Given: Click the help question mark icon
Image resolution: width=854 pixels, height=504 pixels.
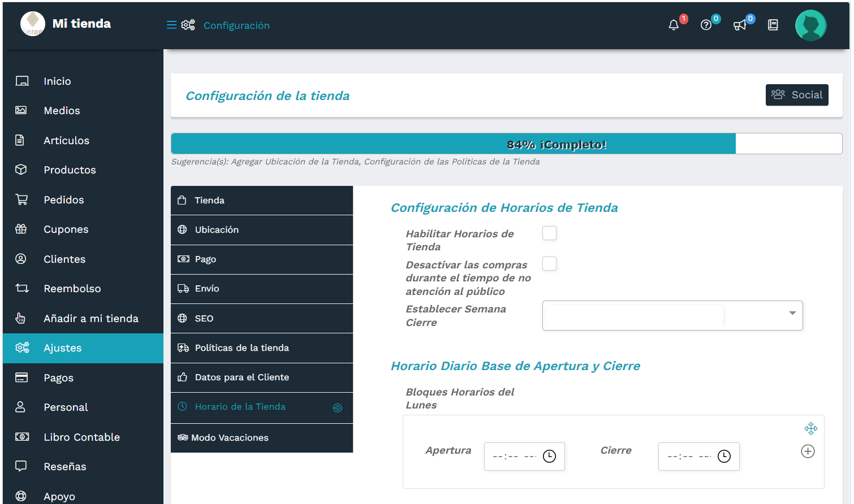Looking at the screenshot, I should [x=706, y=25].
